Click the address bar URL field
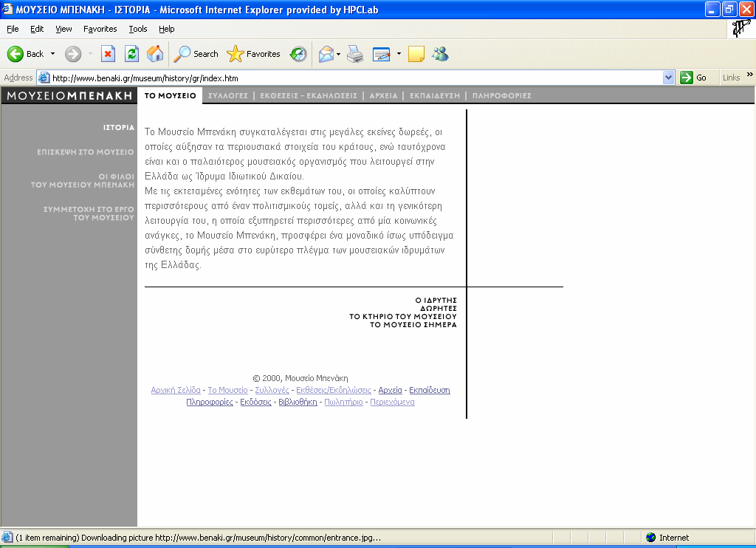This screenshot has width=756, height=548. [x=356, y=78]
